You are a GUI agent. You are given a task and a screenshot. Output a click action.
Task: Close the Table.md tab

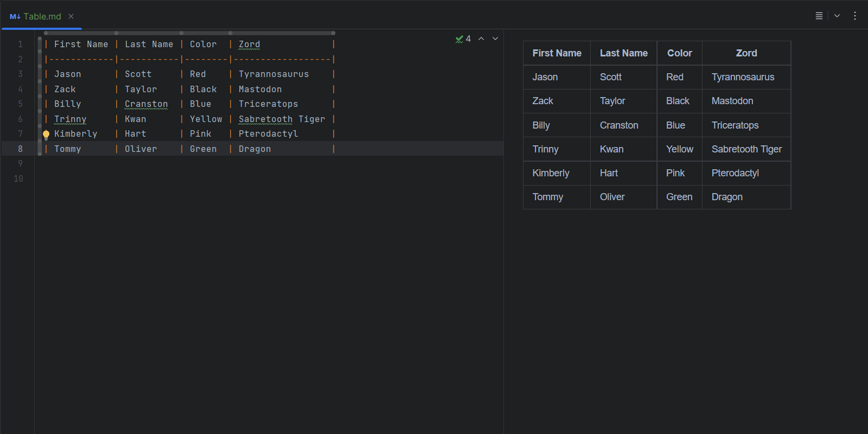point(71,16)
